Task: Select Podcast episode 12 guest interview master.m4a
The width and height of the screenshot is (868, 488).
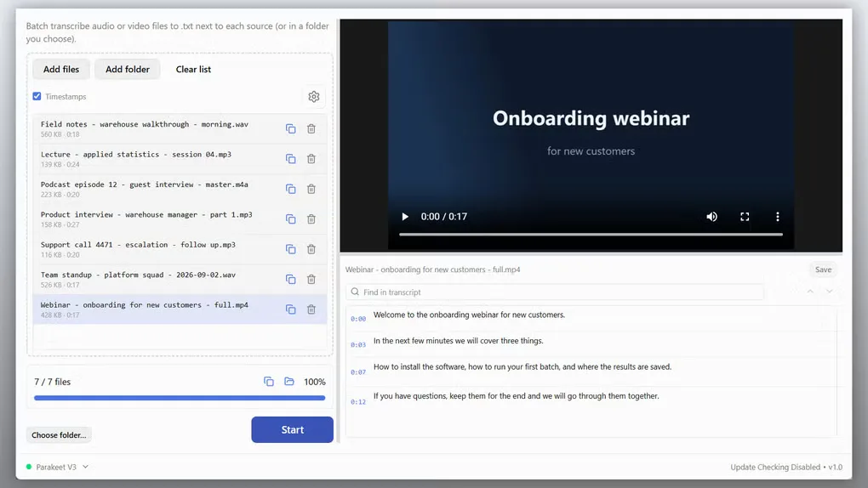Action: (180, 190)
